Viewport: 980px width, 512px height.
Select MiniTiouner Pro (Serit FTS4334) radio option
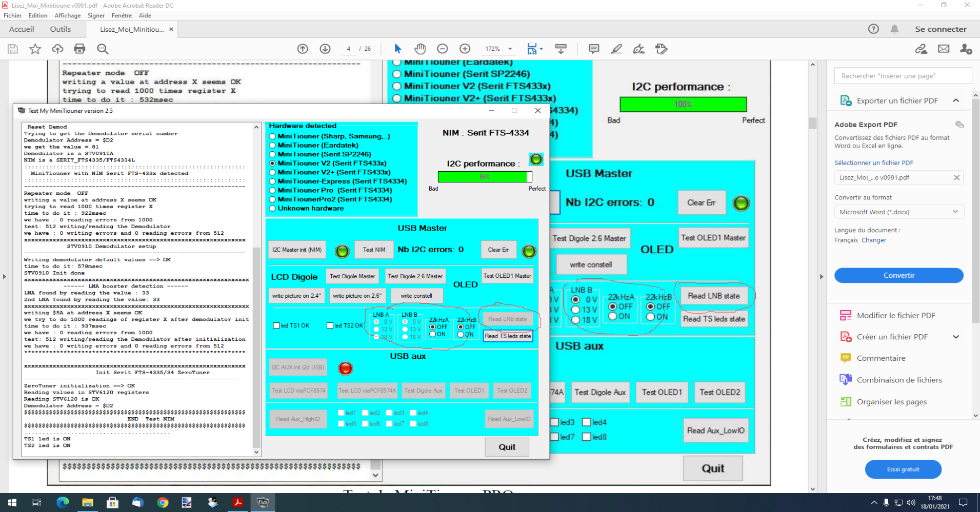[x=273, y=190]
